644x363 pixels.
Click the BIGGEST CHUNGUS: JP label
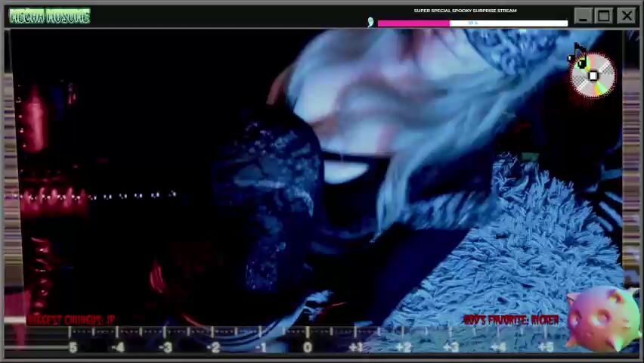(x=71, y=320)
